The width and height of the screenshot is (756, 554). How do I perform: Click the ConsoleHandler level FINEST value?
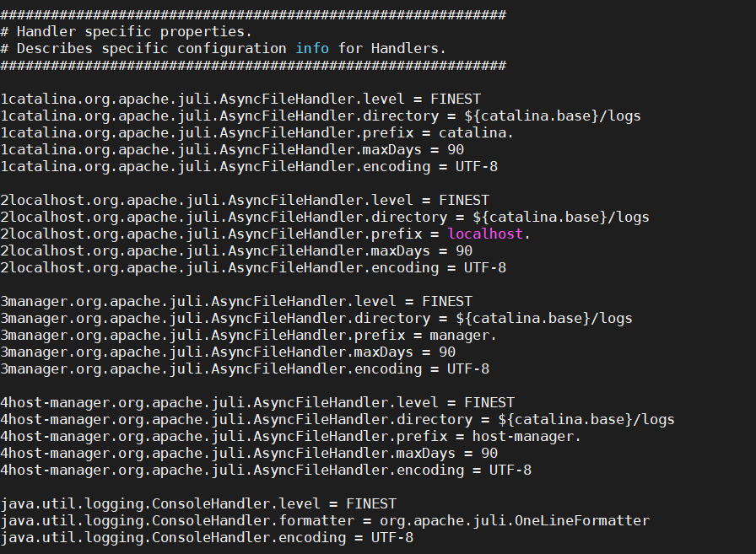371,504
